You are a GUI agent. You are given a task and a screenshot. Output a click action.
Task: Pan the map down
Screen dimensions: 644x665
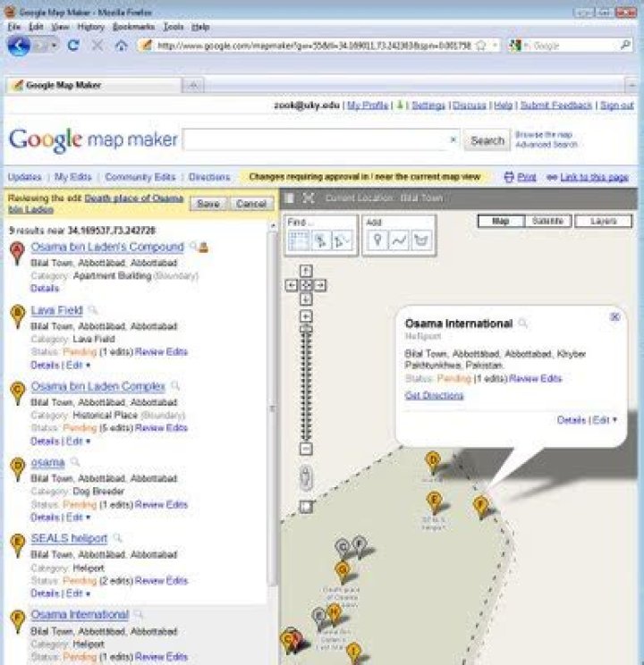pyautogui.click(x=306, y=299)
